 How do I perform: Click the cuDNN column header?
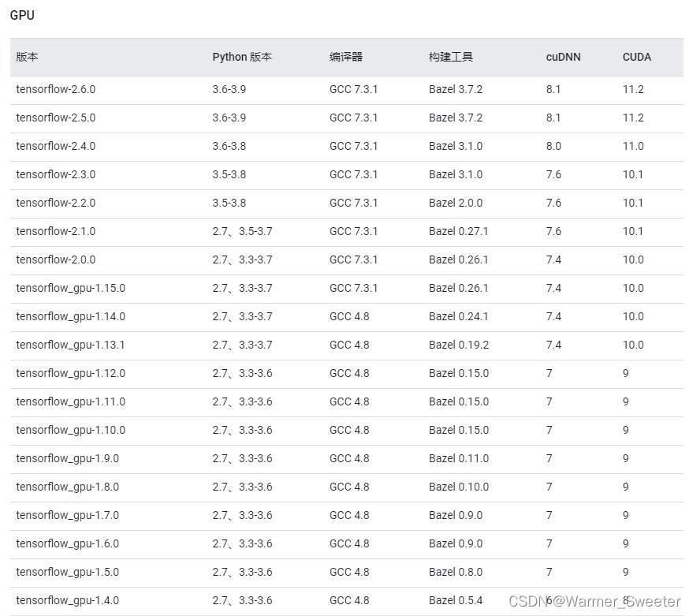tap(563, 57)
